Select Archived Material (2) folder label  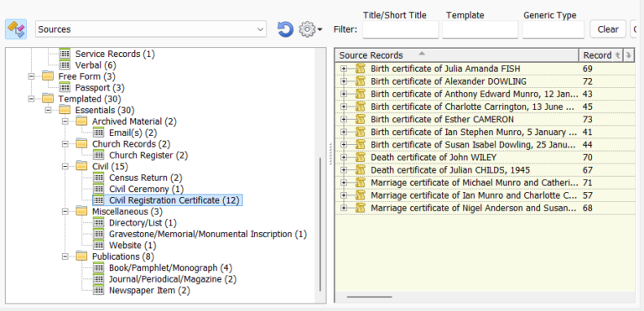coord(134,122)
